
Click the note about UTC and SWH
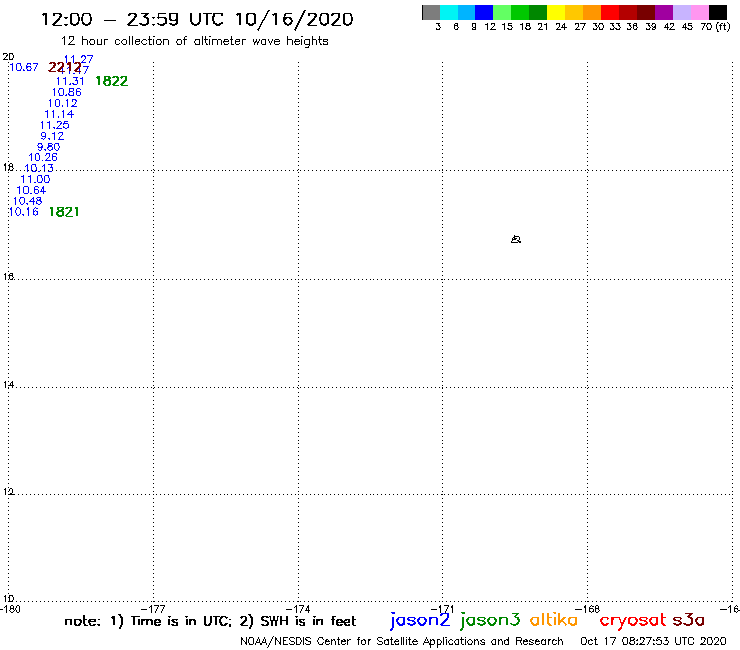tap(210, 621)
